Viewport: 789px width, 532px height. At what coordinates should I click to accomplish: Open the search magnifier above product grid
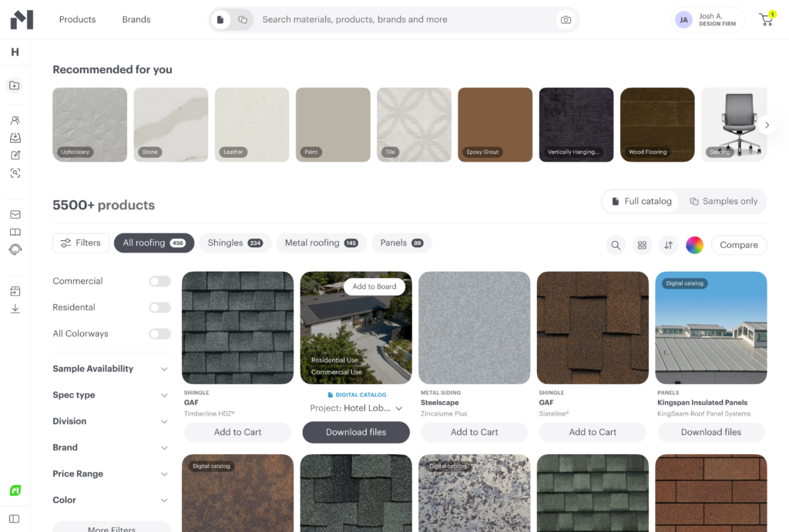coord(616,245)
